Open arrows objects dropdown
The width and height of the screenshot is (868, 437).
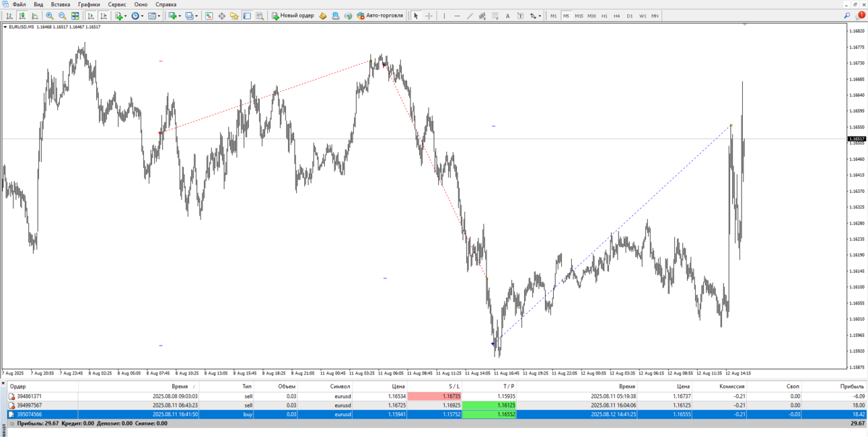(x=536, y=15)
